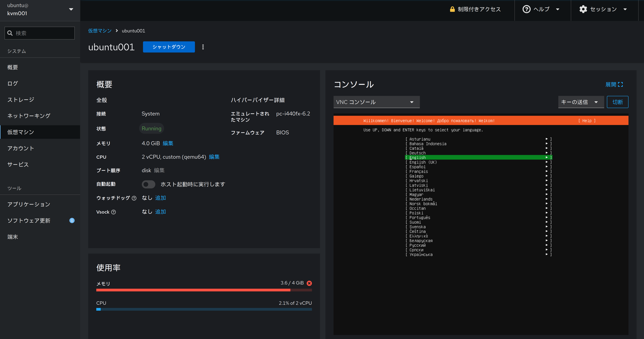Screen dimensions: 644x339
Task: Click the Vsock help info icon
Action: [113, 212]
